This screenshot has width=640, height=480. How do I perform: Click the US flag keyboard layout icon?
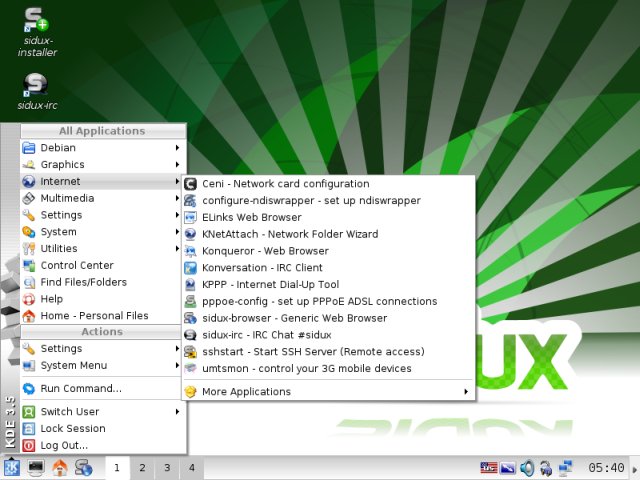point(489,467)
